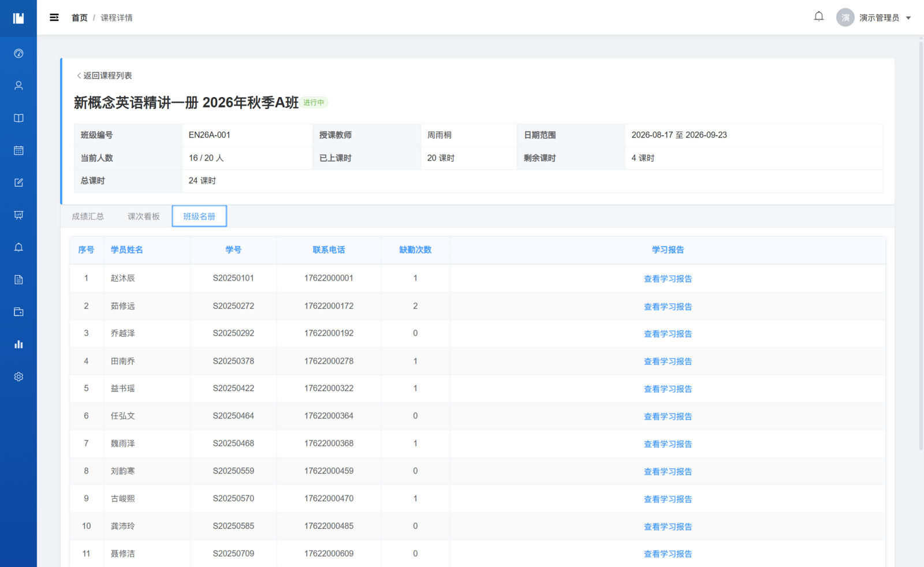Switch to 成绩汇总 tab
The width and height of the screenshot is (924, 567).
click(x=88, y=217)
